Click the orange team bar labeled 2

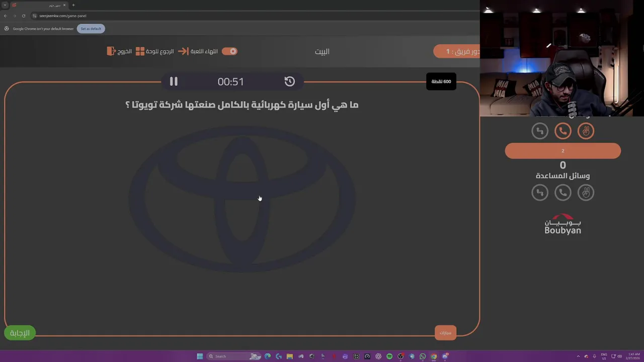(563, 151)
